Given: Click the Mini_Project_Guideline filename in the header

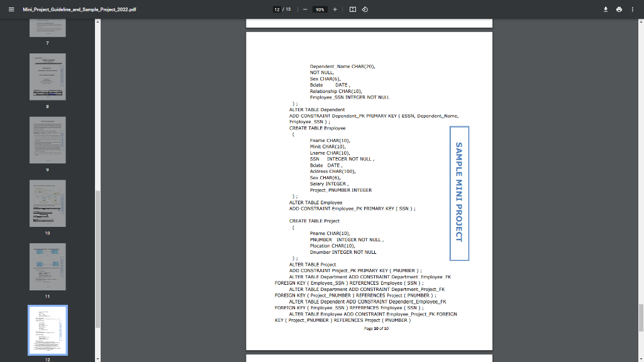Looking at the screenshot, I should pos(78,9).
